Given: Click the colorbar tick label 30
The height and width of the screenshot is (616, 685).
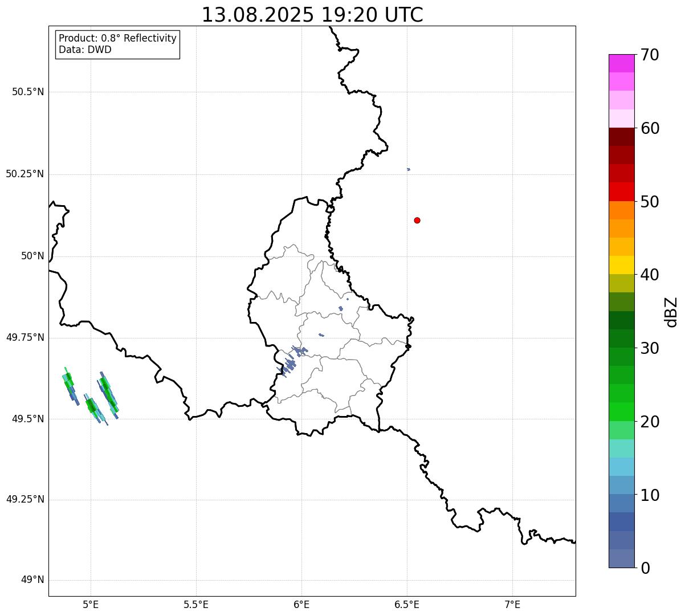Looking at the screenshot, I should tap(650, 348).
